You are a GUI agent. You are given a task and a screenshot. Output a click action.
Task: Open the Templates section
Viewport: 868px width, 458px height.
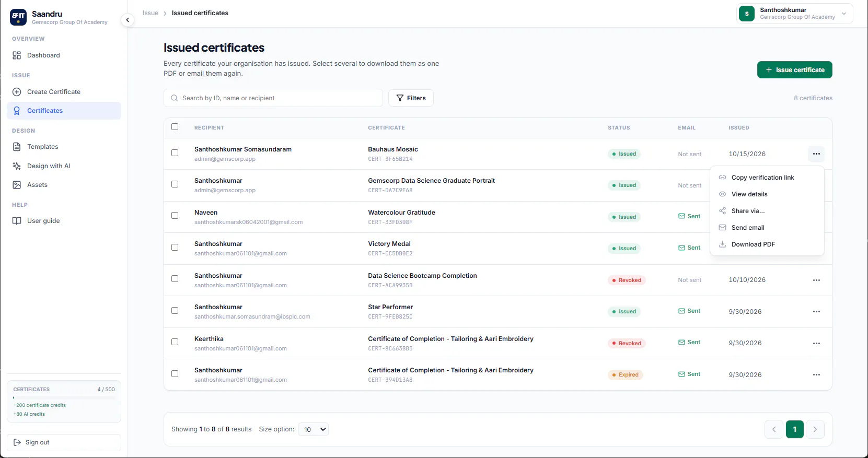[64, 147]
